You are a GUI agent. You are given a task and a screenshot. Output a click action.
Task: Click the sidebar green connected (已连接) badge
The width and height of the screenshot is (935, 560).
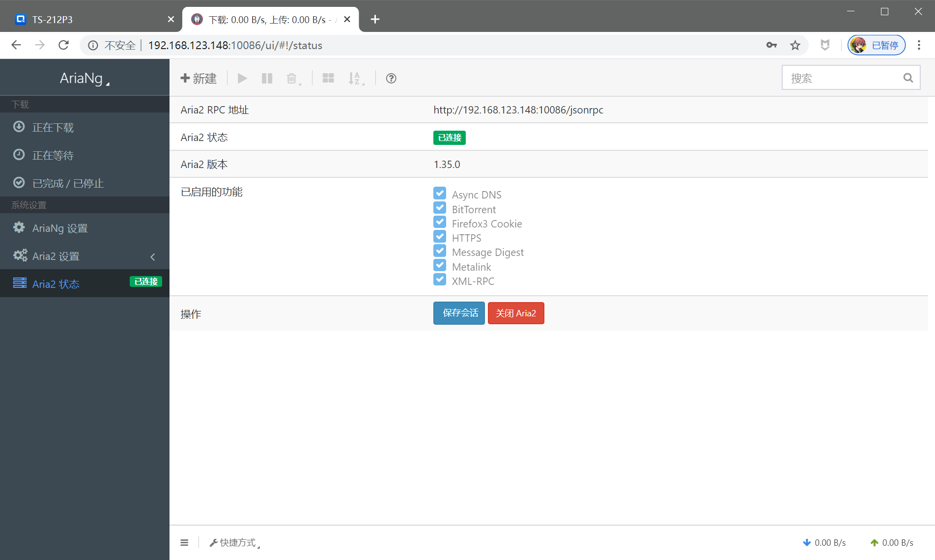146,281
